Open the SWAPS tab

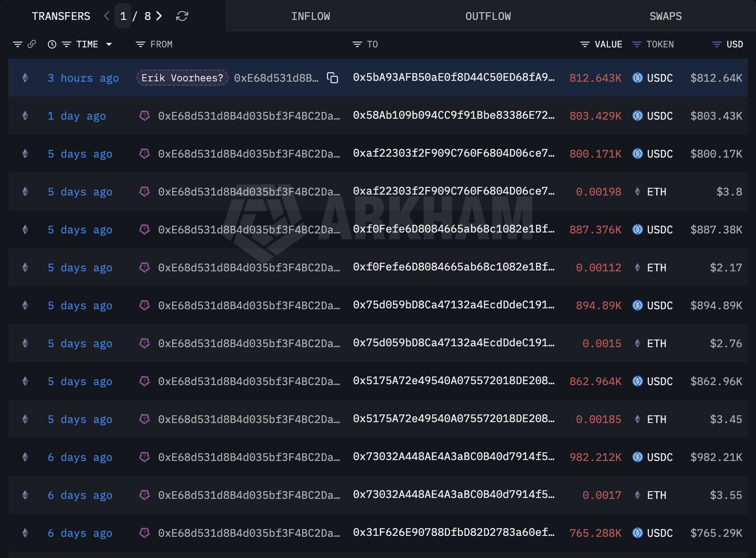click(666, 16)
